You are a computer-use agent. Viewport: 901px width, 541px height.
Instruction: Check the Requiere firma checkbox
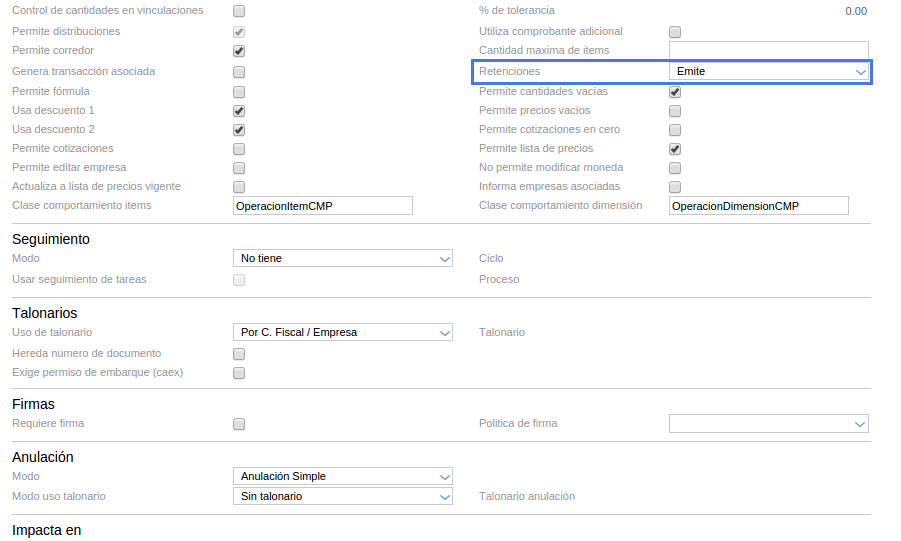pos(239,424)
